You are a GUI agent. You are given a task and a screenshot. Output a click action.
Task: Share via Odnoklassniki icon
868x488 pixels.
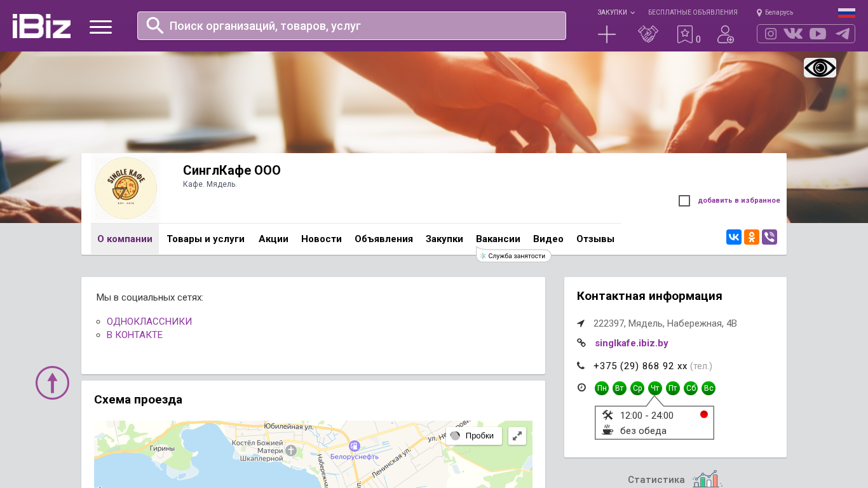click(752, 237)
